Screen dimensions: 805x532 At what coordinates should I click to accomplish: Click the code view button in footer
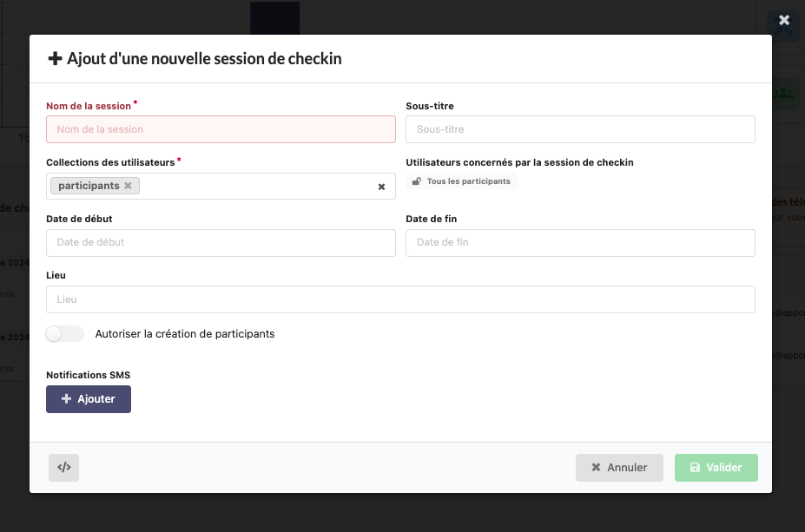(63, 467)
